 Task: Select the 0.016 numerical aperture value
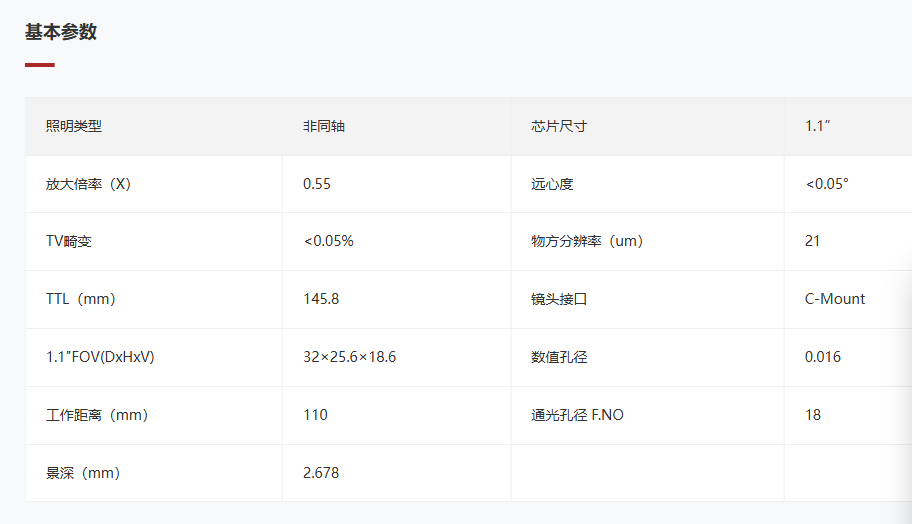[x=823, y=357]
